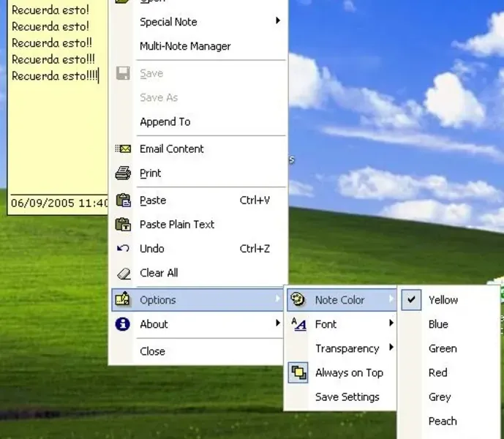Viewport: 504px width, 439px height.
Task: Click the note line 'Recuerda esto!!'
Action: pos(52,43)
